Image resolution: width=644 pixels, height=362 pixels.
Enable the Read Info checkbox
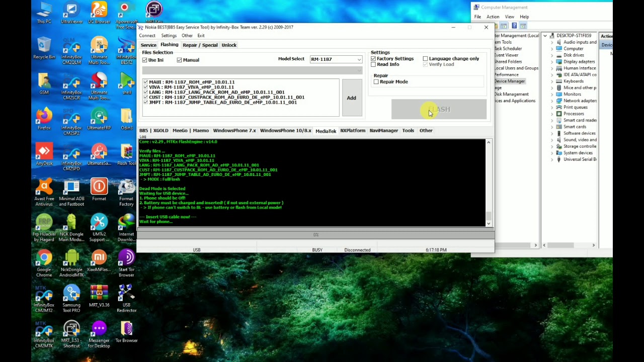(x=373, y=64)
